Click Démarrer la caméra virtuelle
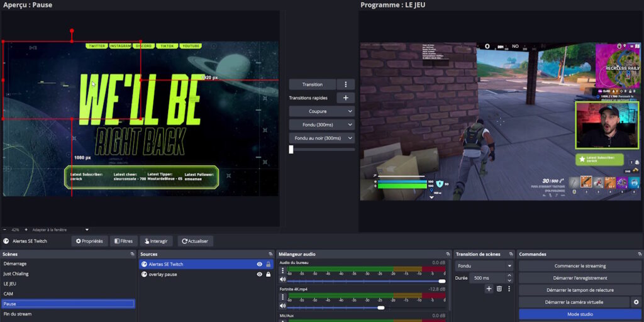The height and width of the screenshot is (322, 644). [574, 302]
